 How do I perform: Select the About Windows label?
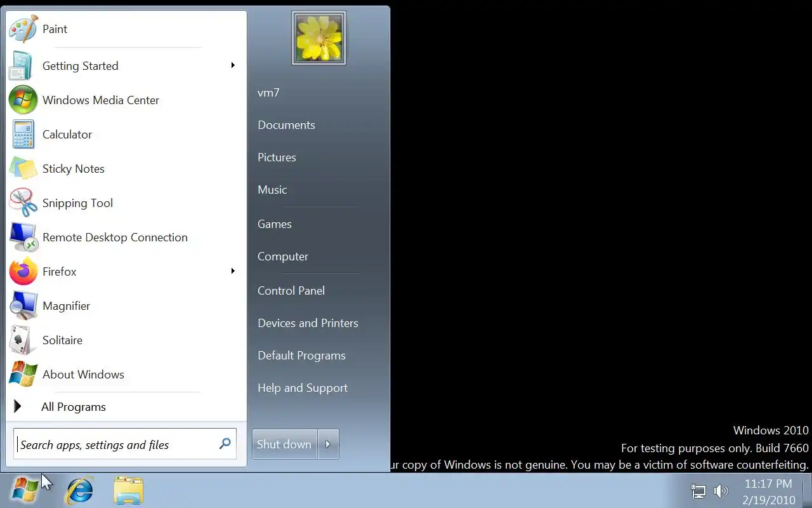click(83, 375)
